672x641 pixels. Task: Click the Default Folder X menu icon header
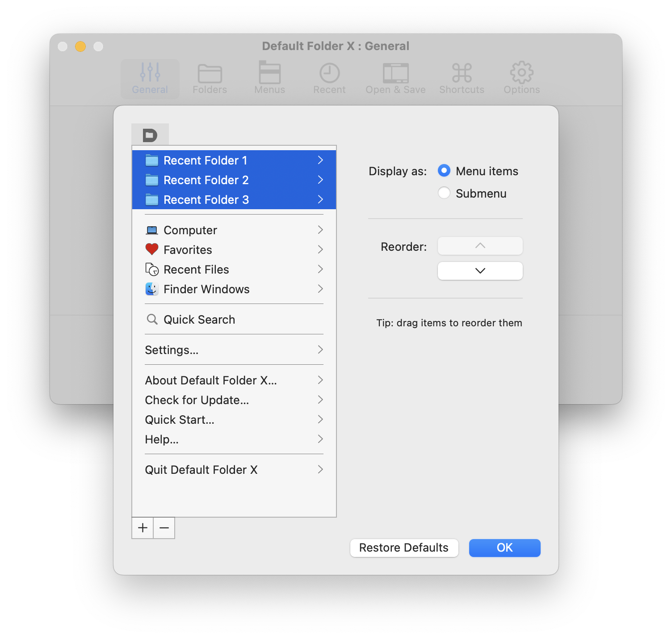[150, 135]
